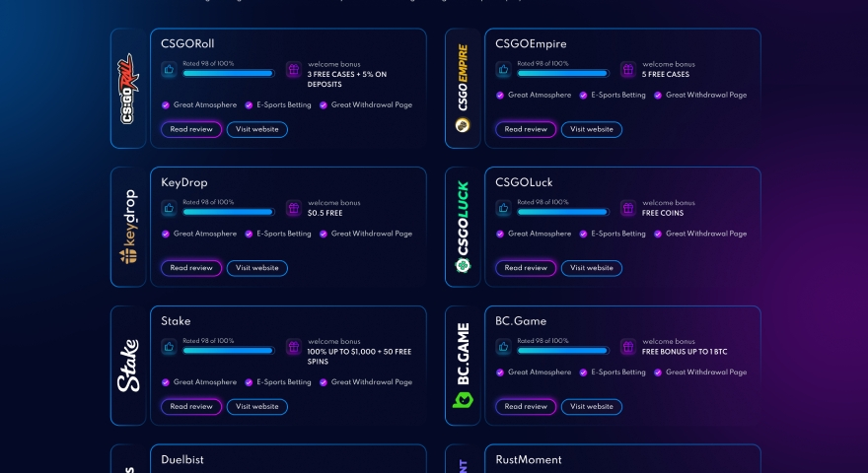Image resolution: width=868 pixels, height=473 pixels.
Task: Click the KeyDrop card title
Action: [184, 182]
